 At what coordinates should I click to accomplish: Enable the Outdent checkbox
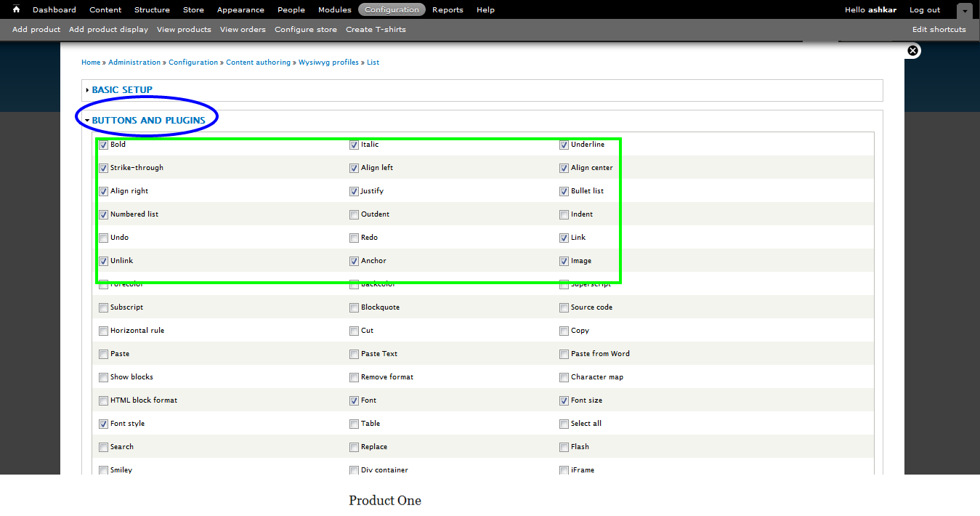tap(354, 214)
